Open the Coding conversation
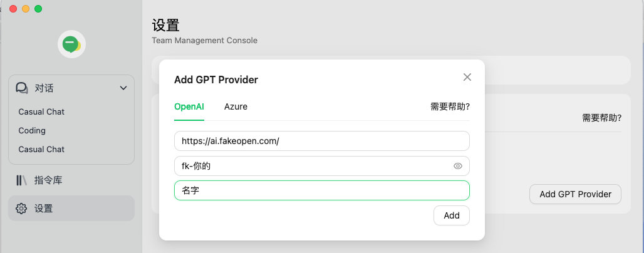This screenshot has width=644, height=253. [32, 130]
